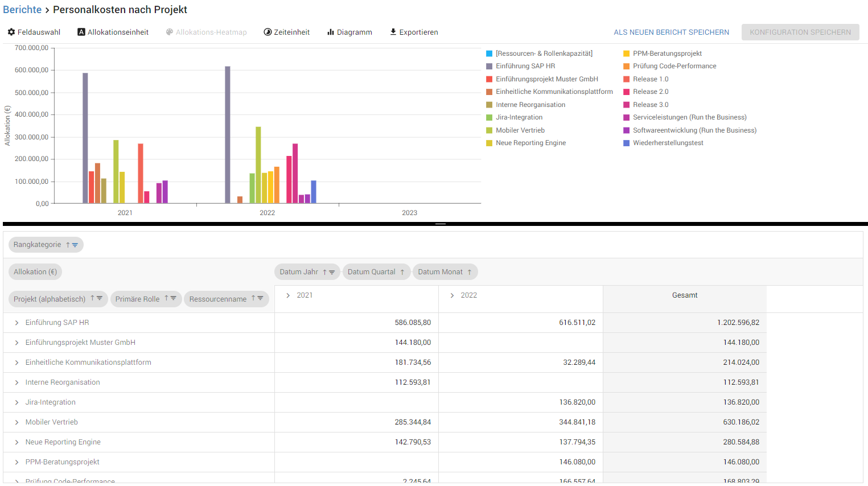Toggle Release 1.0 legend swatch
Image resolution: width=868 pixels, height=486 pixels.
(x=626, y=79)
